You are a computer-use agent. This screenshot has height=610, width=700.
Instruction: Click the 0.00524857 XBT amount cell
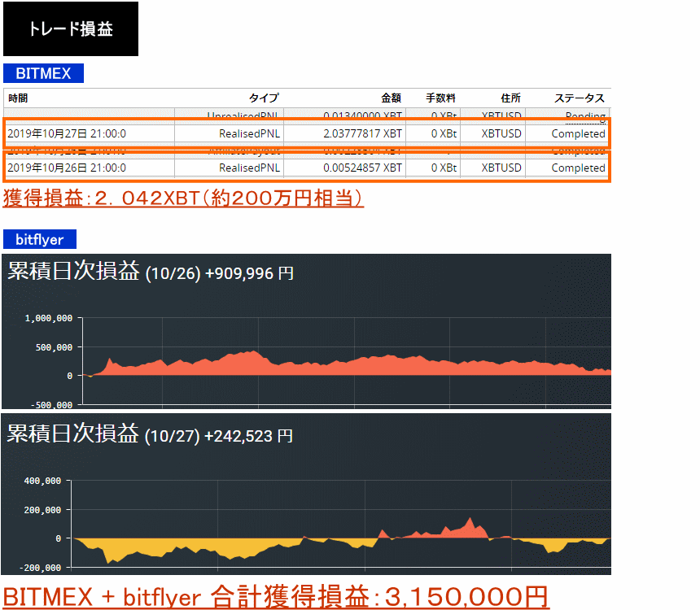coord(362,168)
